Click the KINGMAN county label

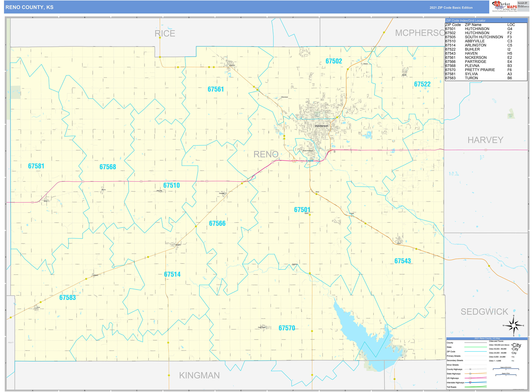click(199, 375)
